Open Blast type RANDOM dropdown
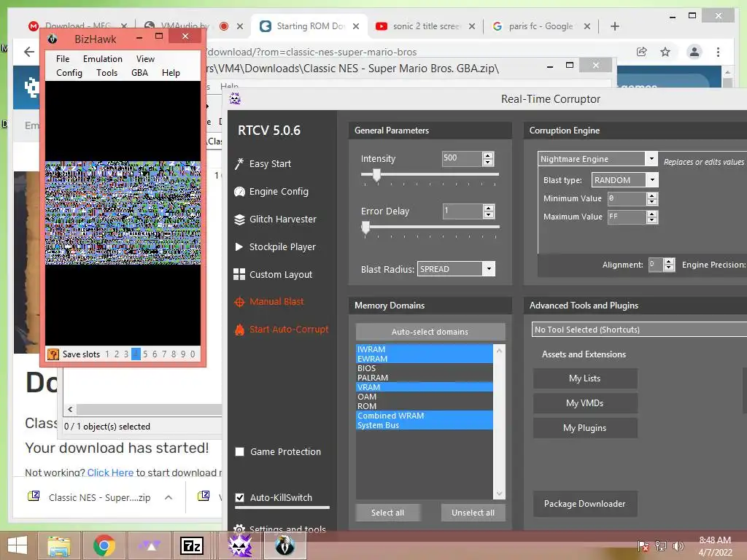 click(652, 180)
